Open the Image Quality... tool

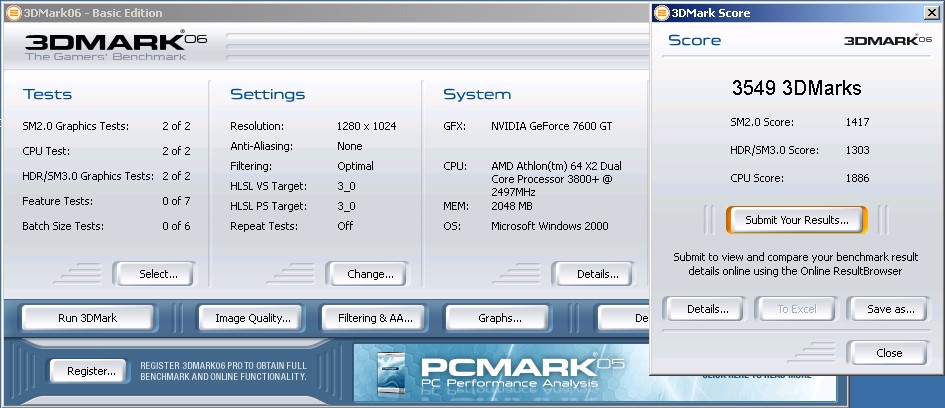coord(253,318)
